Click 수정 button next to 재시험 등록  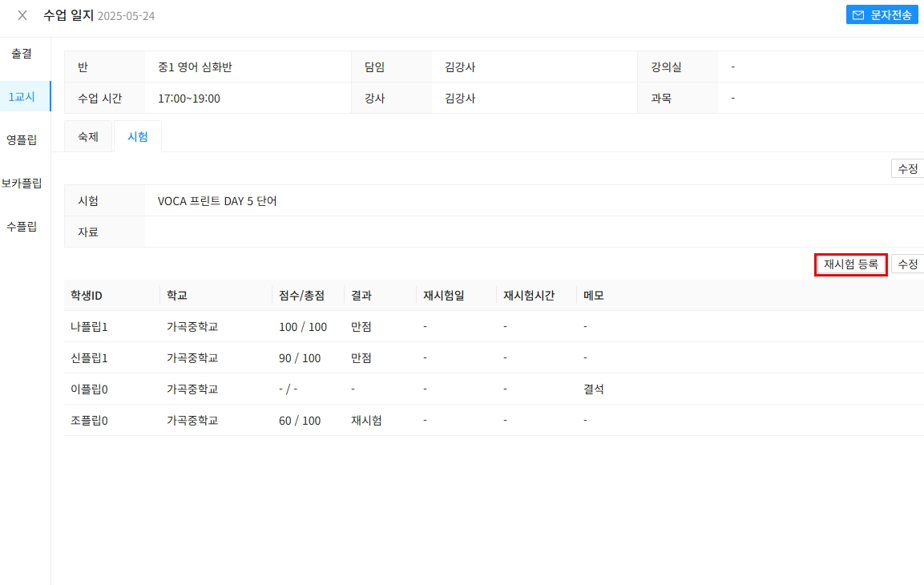click(907, 264)
